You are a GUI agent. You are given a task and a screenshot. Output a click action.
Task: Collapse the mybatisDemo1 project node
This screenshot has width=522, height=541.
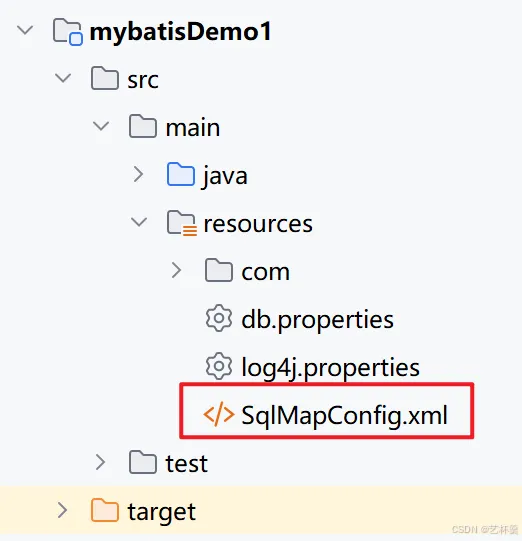[x=25, y=30]
